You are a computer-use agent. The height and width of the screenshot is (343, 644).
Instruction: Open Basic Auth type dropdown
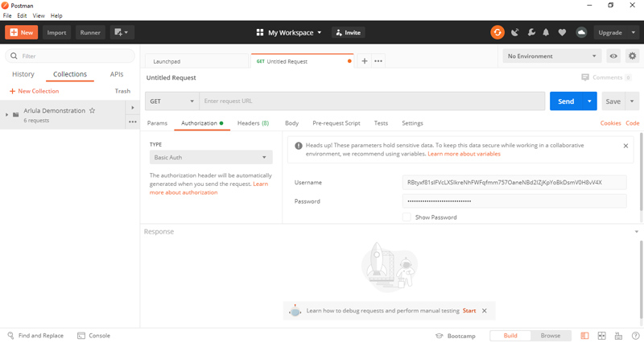click(x=211, y=157)
